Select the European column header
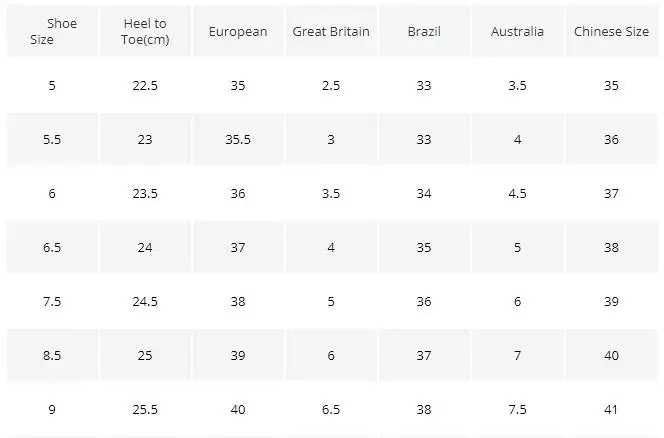The width and height of the screenshot is (664, 438). 238,32
